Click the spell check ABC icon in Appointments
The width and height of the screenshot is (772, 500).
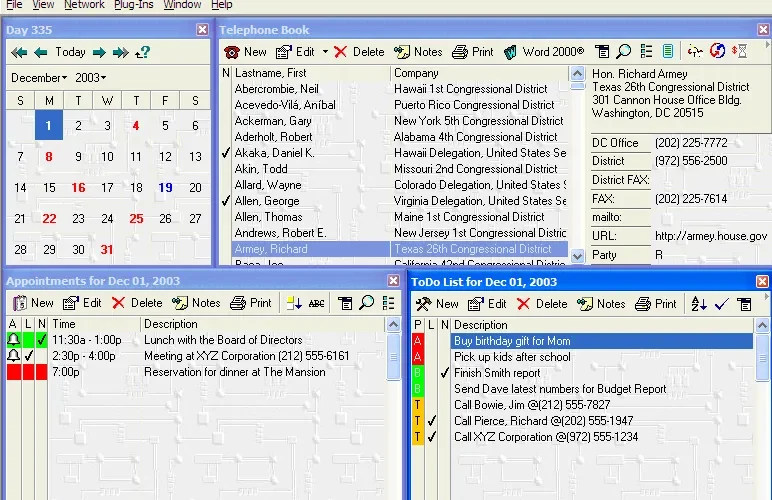pyautogui.click(x=316, y=303)
